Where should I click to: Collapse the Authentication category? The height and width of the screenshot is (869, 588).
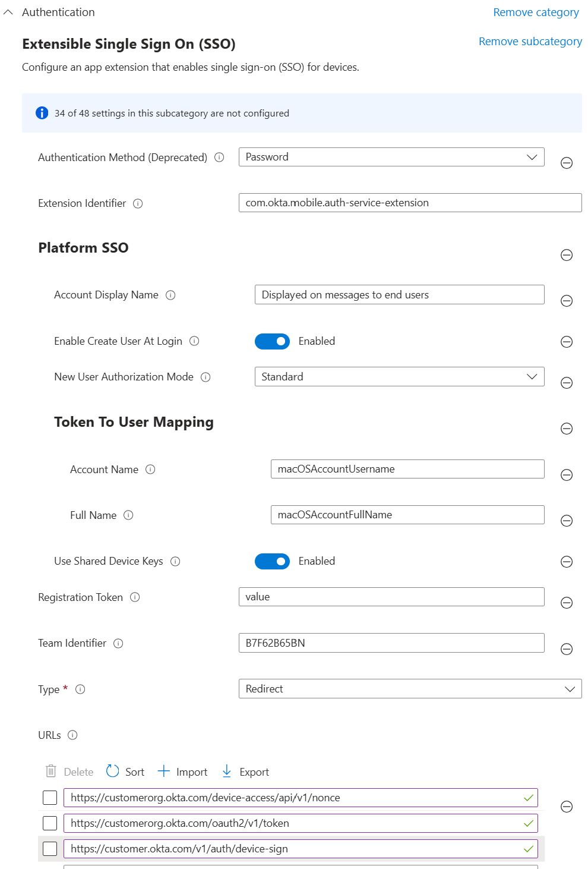(8, 12)
